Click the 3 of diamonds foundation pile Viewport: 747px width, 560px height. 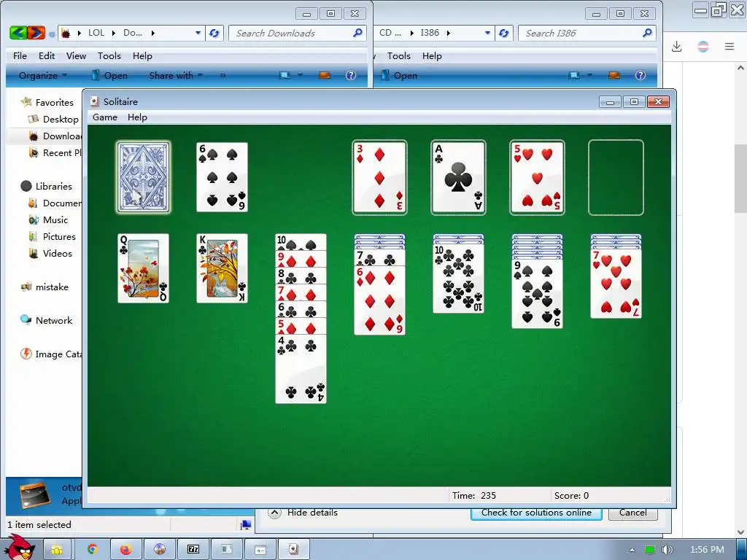[x=379, y=177]
